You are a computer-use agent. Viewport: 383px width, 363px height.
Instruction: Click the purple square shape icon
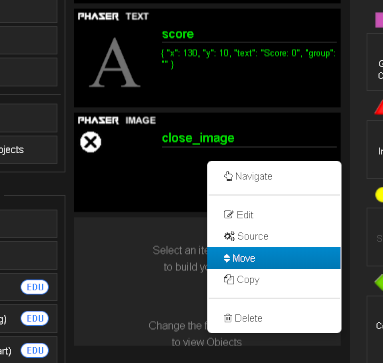[379, 20]
